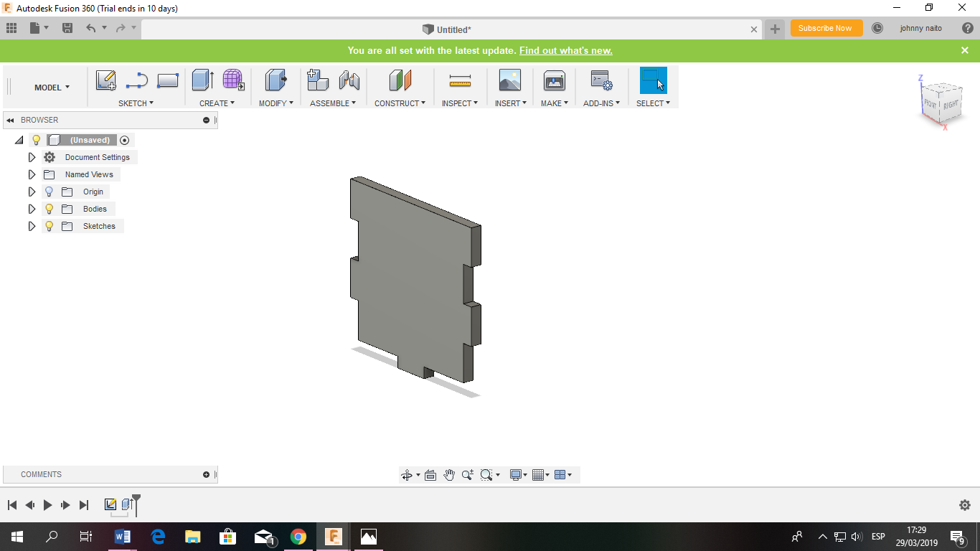Click the sketch feature in the timeline
Screen dimensions: 980x551
coord(110,504)
